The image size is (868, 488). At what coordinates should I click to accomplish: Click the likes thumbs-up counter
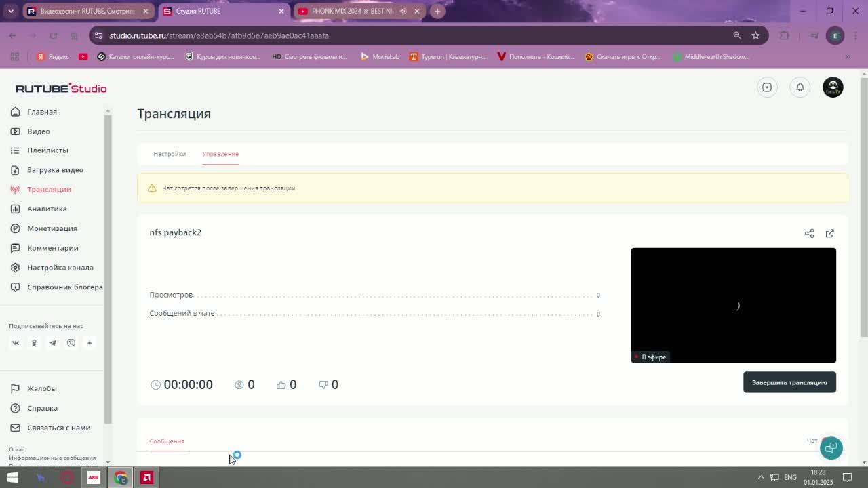tap(286, 384)
